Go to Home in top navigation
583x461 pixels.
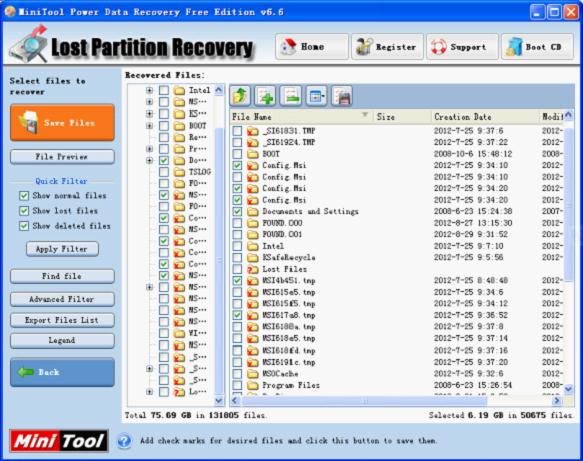point(312,47)
